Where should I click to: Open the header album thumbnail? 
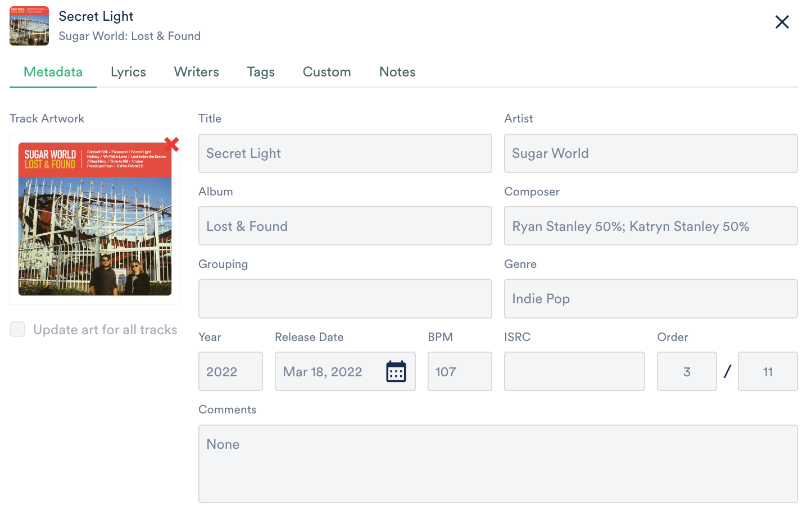click(29, 26)
